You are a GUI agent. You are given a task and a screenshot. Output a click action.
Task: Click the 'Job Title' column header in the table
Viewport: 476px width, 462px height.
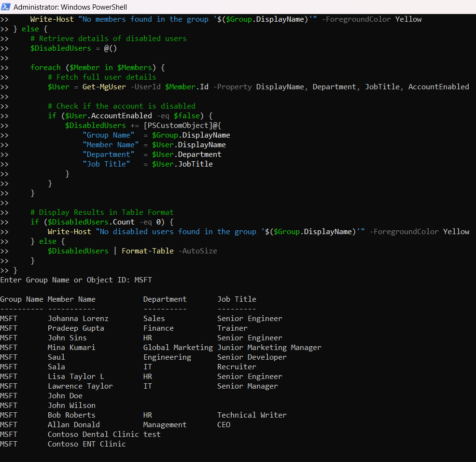tap(237, 299)
